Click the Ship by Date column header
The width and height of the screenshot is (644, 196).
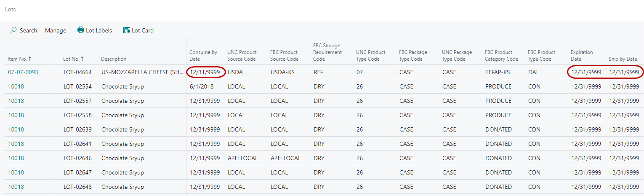(x=623, y=59)
